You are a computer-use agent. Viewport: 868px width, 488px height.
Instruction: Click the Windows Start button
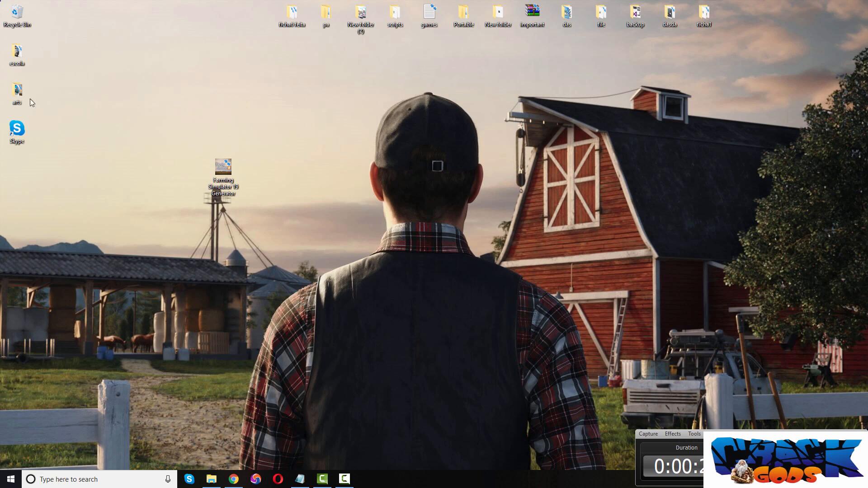click(x=11, y=479)
